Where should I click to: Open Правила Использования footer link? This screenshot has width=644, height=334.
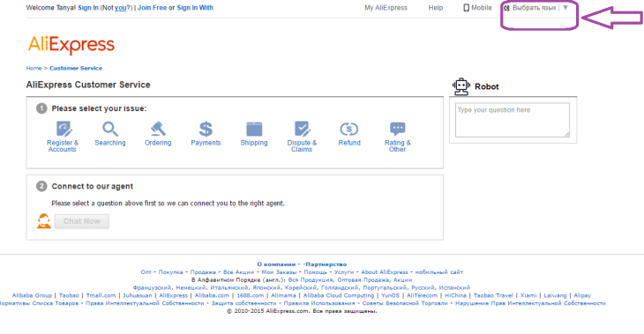pos(319,303)
